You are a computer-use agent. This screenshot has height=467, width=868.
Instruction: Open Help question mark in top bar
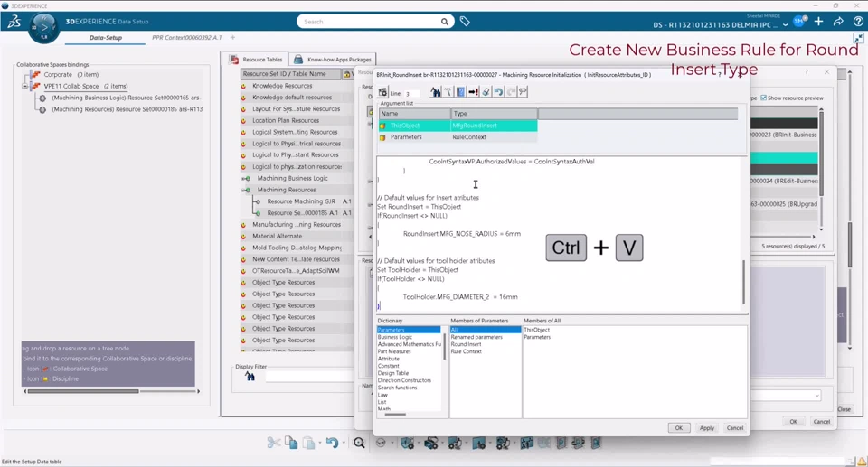tap(858, 22)
